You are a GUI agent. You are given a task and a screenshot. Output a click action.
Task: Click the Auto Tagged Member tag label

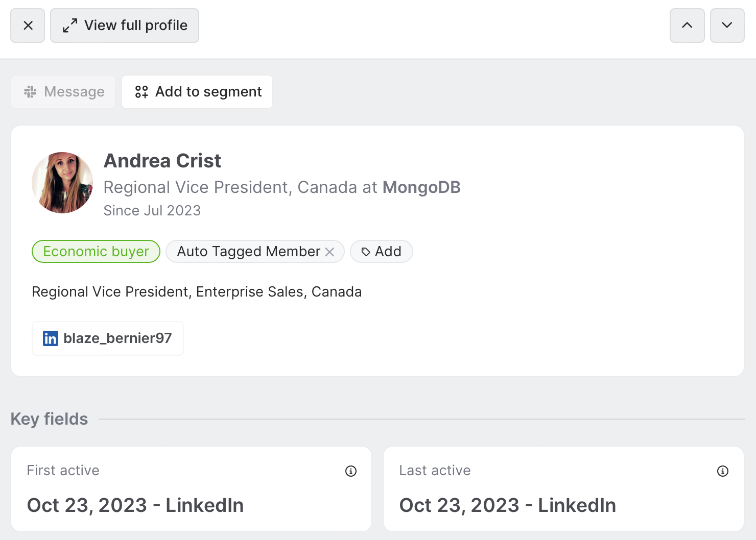(x=248, y=252)
